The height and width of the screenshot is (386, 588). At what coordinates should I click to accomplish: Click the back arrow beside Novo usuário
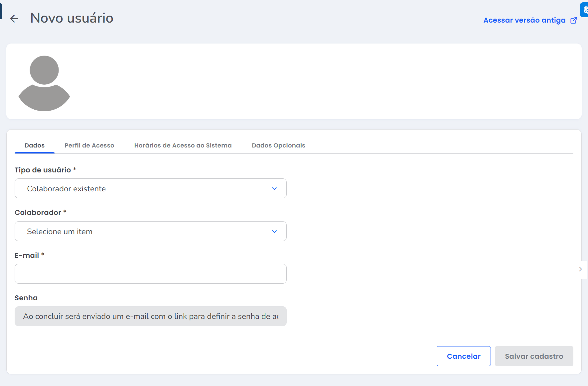(x=14, y=19)
